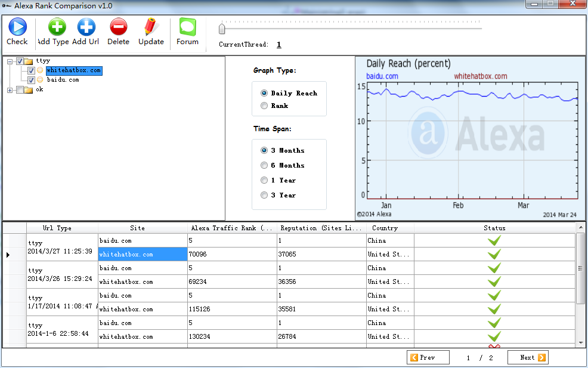Click the Update pencil icon
588x368 pixels.
(x=151, y=27)
